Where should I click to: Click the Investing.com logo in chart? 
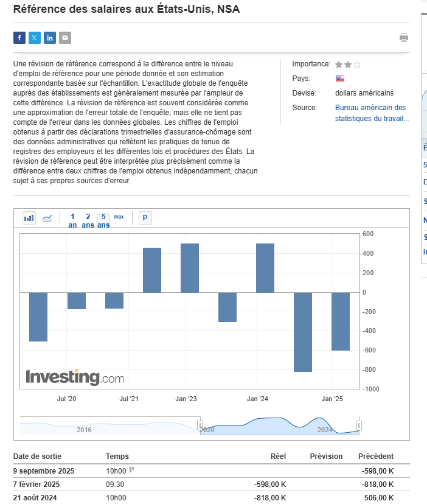[74, 377]
